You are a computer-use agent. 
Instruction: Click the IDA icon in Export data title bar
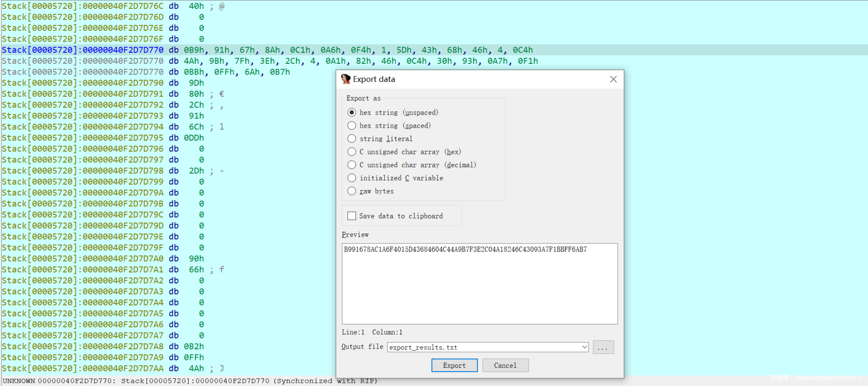(346, 79)
